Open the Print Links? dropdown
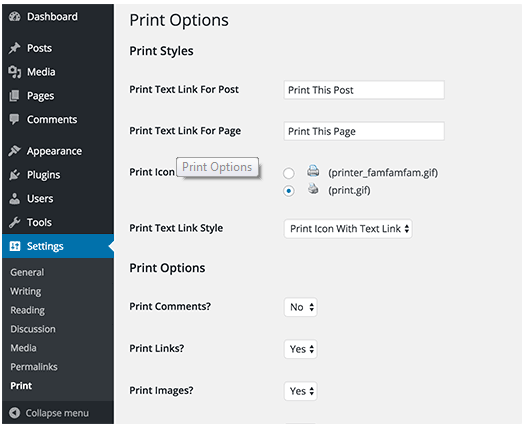 (301, 349)
